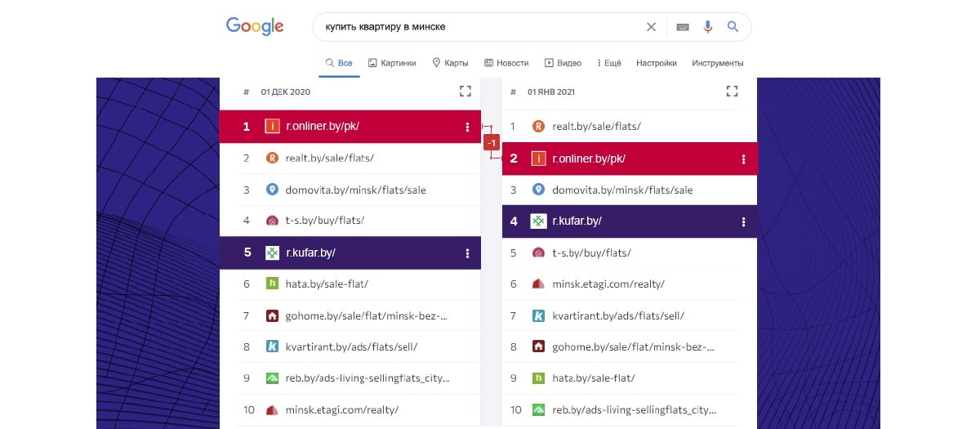Click the -1 position change badge

click(491, 143)
